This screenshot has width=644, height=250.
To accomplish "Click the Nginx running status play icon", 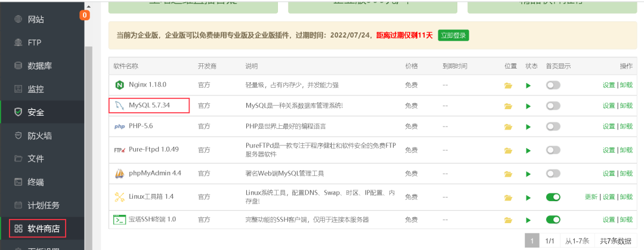I will click(x=528, y=85).
